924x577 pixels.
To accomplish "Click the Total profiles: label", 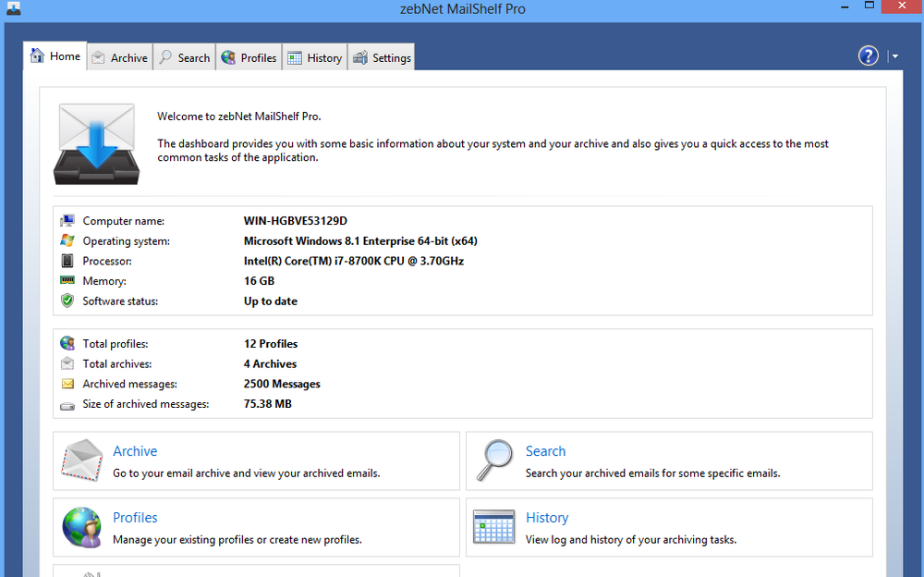I will coord(115,343).
